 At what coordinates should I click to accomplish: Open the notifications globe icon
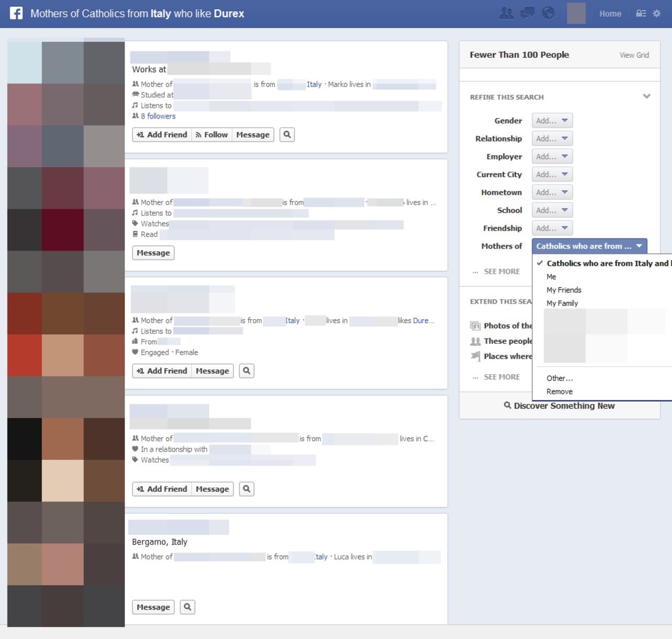click(548, 13)
